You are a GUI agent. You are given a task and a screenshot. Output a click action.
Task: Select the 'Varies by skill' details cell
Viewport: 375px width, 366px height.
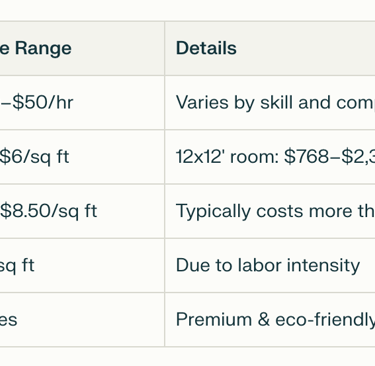(x=270, y=103)
